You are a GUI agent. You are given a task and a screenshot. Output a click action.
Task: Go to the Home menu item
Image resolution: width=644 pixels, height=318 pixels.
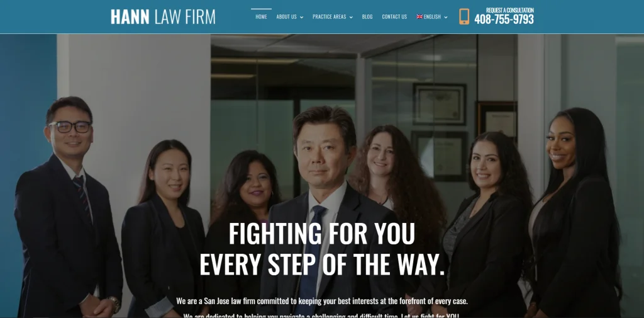[261, 17]
